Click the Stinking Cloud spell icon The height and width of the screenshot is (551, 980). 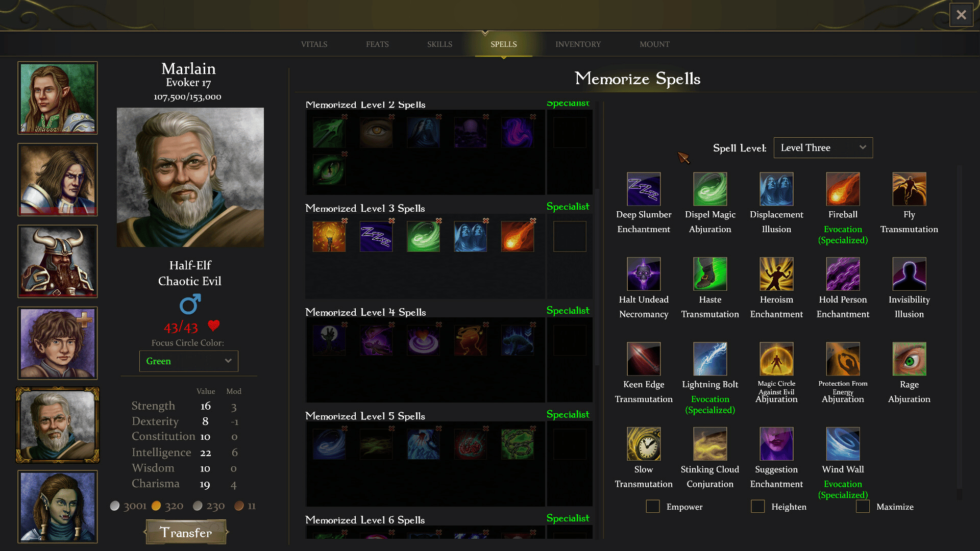[710, 444]
